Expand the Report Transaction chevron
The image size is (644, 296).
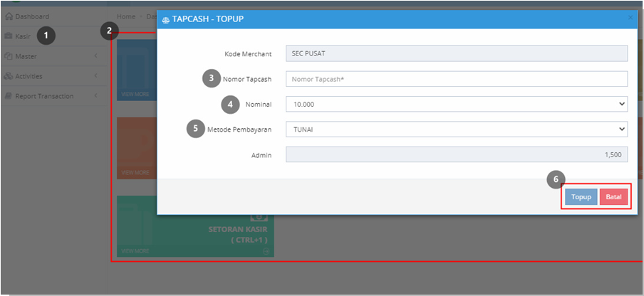click(x=95, y=96)
